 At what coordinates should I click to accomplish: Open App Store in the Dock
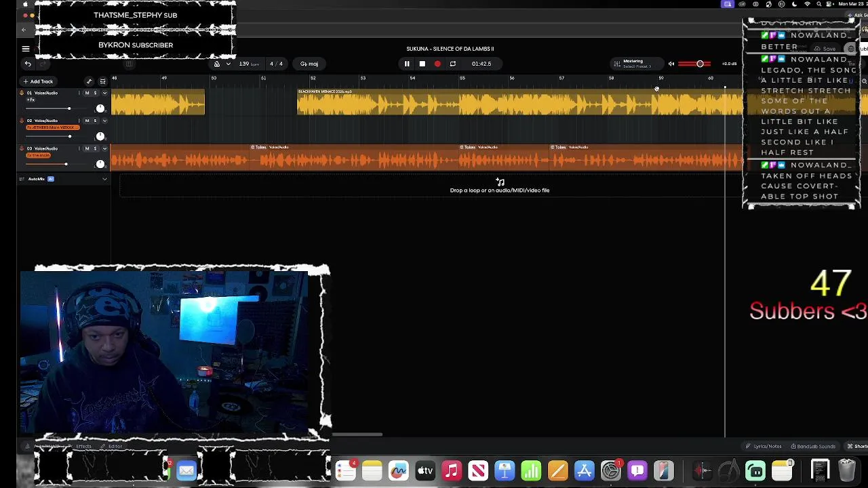pyautogui.click(x=584, y=470)
